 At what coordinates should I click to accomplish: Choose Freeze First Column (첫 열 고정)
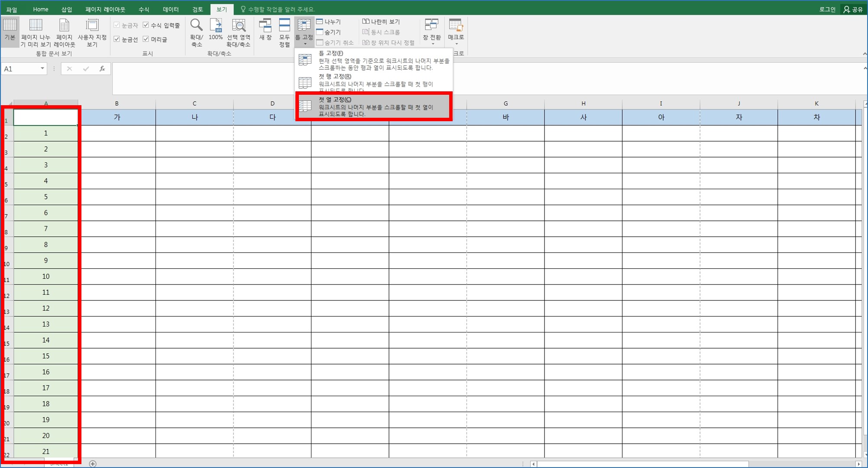[x=374, y=107]
